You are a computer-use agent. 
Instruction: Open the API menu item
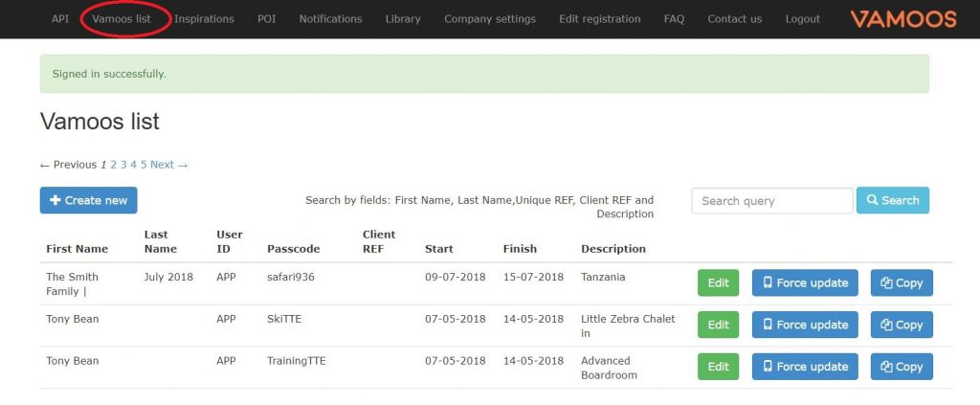pos(60,19)
